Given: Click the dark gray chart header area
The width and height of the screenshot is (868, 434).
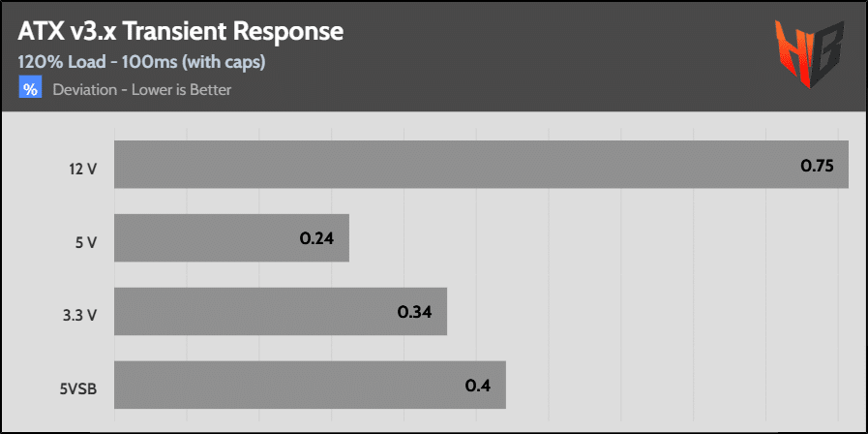Looking at the screenshot, I should click(434, 56).
